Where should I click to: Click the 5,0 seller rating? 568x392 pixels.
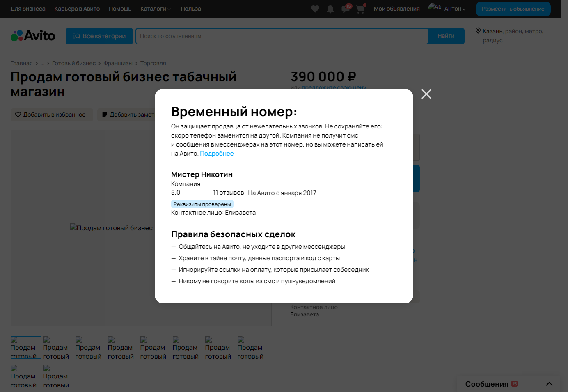(x=176, y=193)
